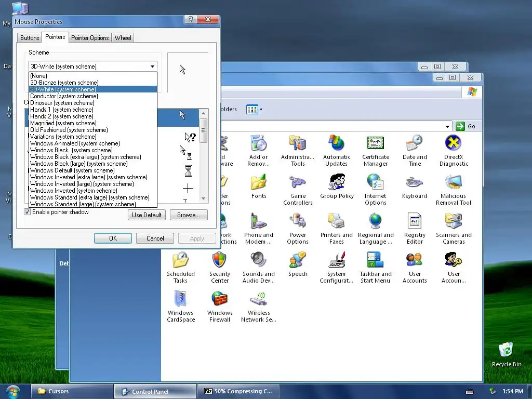Click the taskbar clock 3:54 PM
532x399 pixels.
[x=513, y=391]
